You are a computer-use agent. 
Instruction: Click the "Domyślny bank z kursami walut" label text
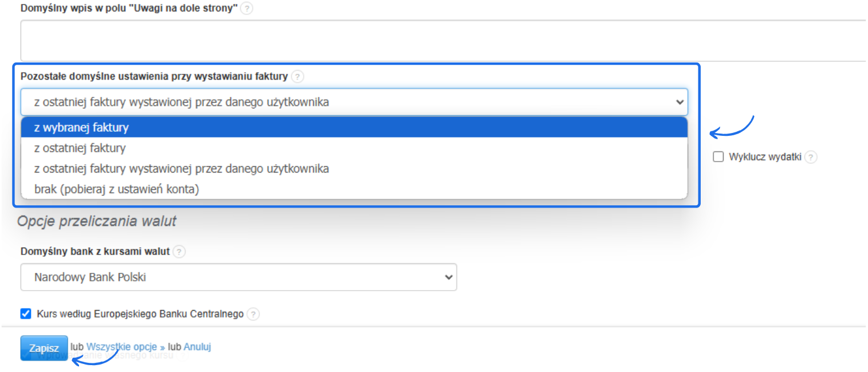tap(95, 252)
